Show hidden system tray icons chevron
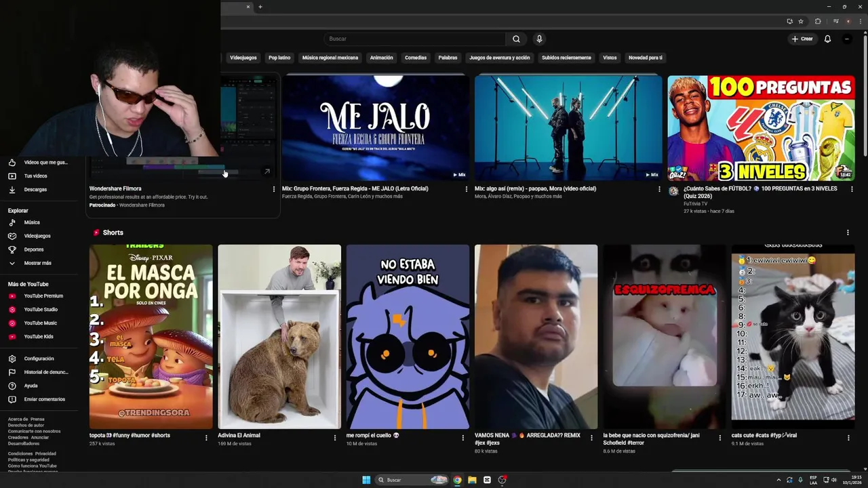The image size is (868, 488). [778, 480]
